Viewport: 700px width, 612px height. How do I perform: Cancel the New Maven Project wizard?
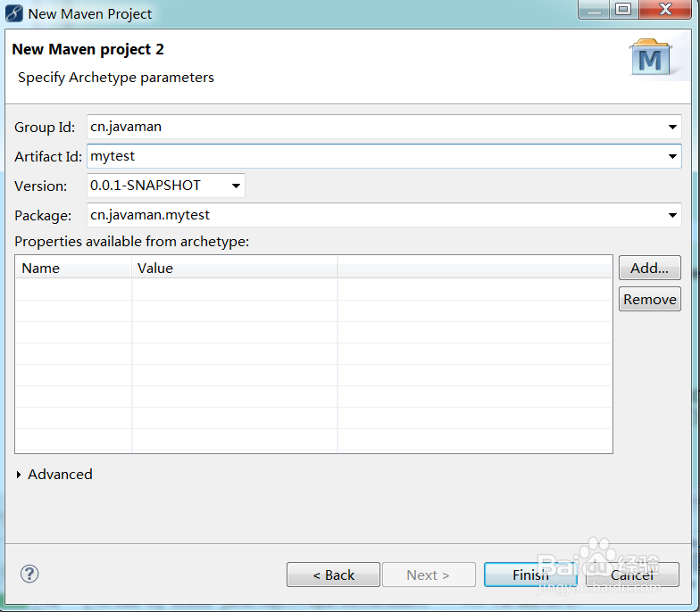(632, 575)
